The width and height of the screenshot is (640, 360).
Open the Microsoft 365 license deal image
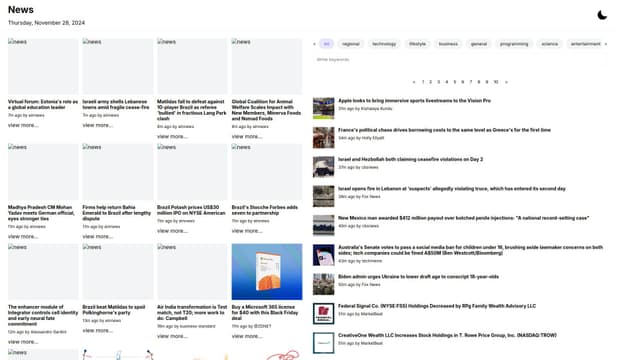(x=267, y=272)
